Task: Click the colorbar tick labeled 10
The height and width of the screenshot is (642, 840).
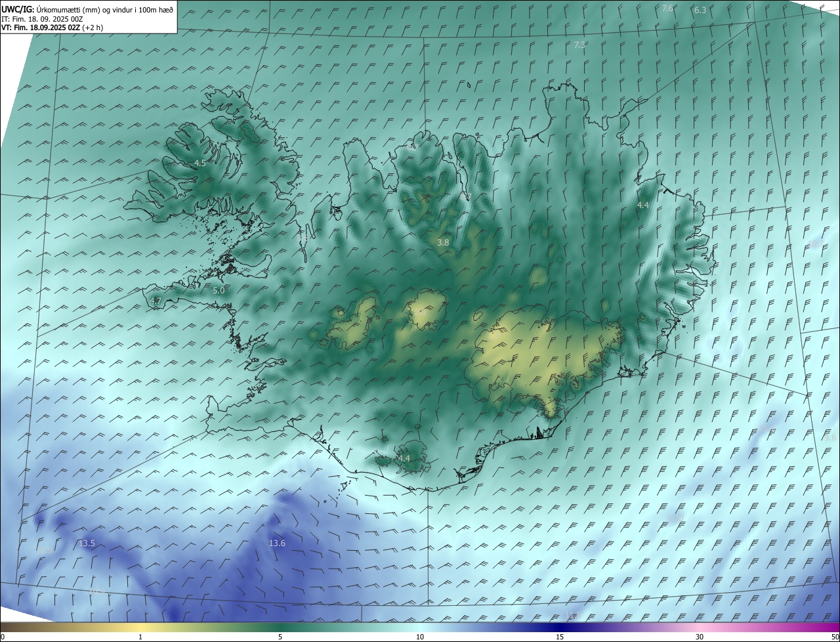Action: point(420,637)
